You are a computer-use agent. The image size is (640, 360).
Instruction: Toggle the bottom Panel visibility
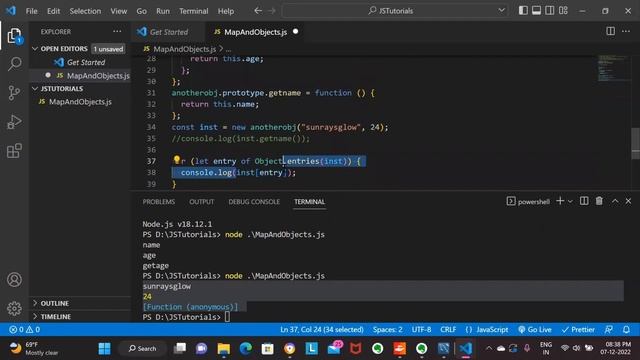pyautogui.click(x=536, y=11)
